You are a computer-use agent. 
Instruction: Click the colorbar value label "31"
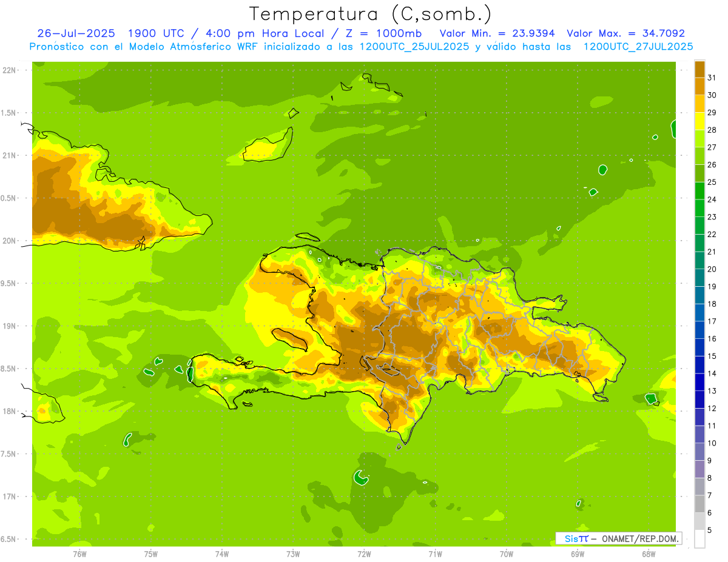tap(712, 78)
